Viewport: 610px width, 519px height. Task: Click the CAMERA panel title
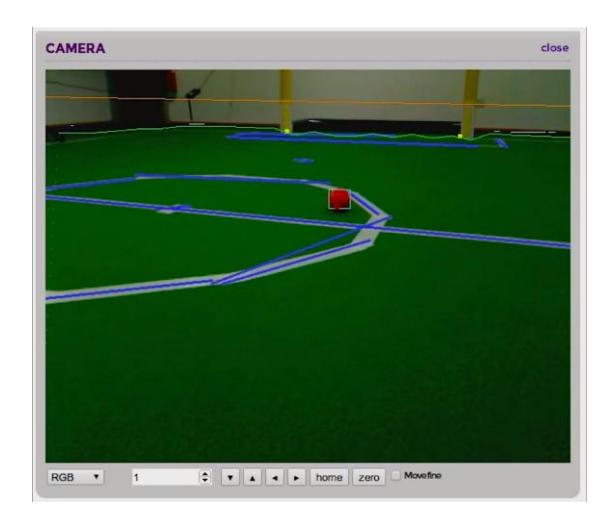(x=75, y=49)
